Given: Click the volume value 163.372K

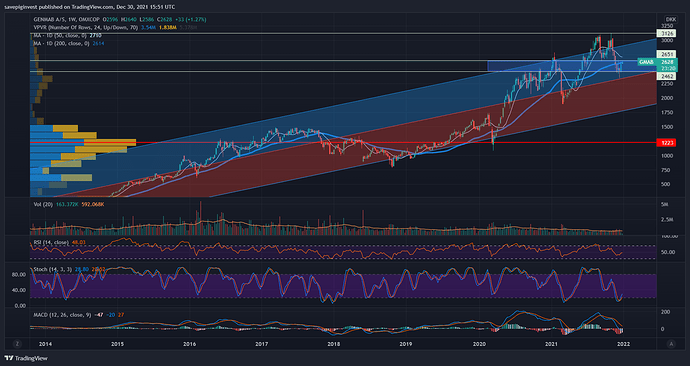Looking at the screenshot, I should [x=67, y=204].
